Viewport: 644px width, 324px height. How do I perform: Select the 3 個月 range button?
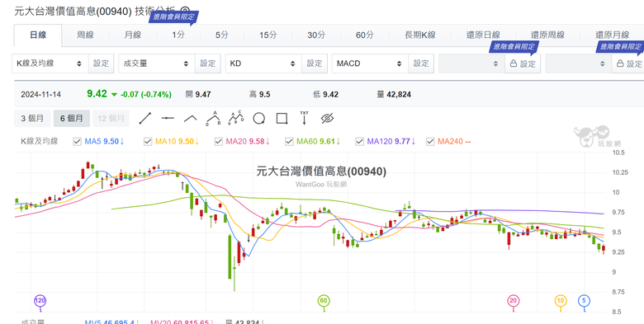[x=32, y=119]
